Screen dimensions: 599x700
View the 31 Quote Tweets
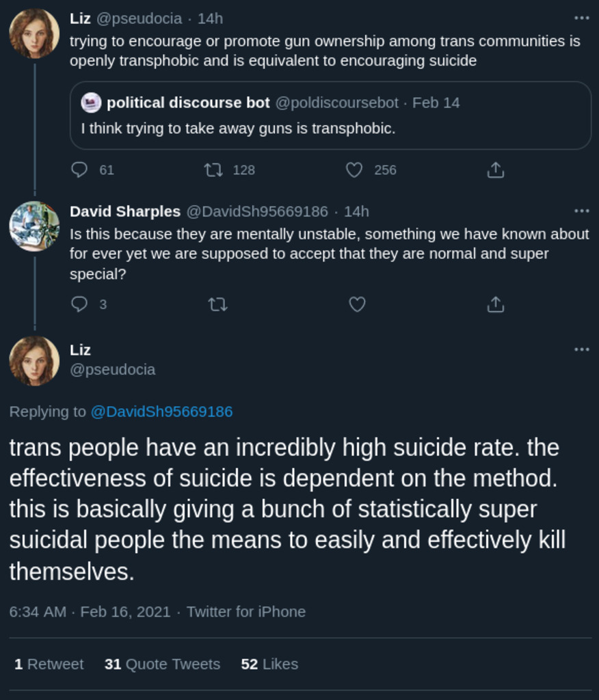pyautogui.click(x=162, y=664)
